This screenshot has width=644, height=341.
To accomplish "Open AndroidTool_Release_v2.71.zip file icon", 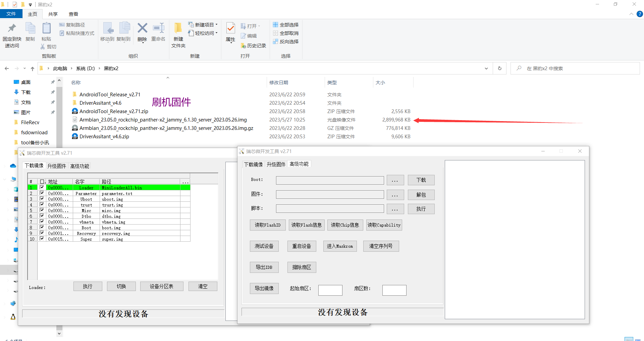I will pos(75,111).
